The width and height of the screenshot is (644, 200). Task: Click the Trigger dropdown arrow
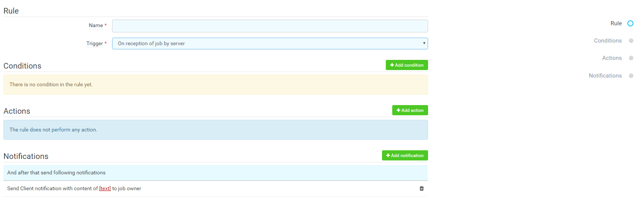[424, 43]
